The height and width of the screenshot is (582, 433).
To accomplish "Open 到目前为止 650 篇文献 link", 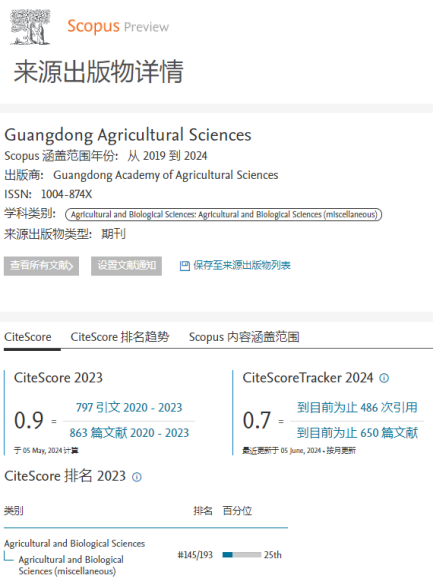I will tap(357, 433).
